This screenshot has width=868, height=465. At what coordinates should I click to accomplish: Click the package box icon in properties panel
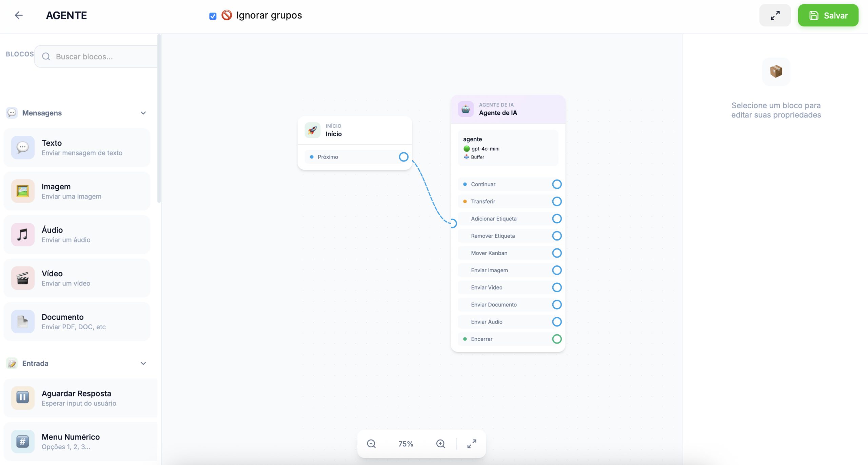[x=776, y=71]
